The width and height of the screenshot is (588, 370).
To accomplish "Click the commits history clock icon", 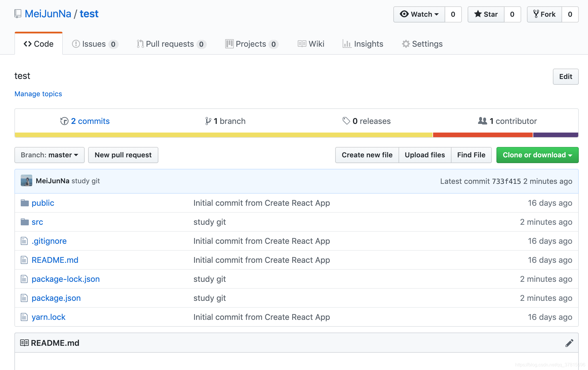I will tap(64, 121).
